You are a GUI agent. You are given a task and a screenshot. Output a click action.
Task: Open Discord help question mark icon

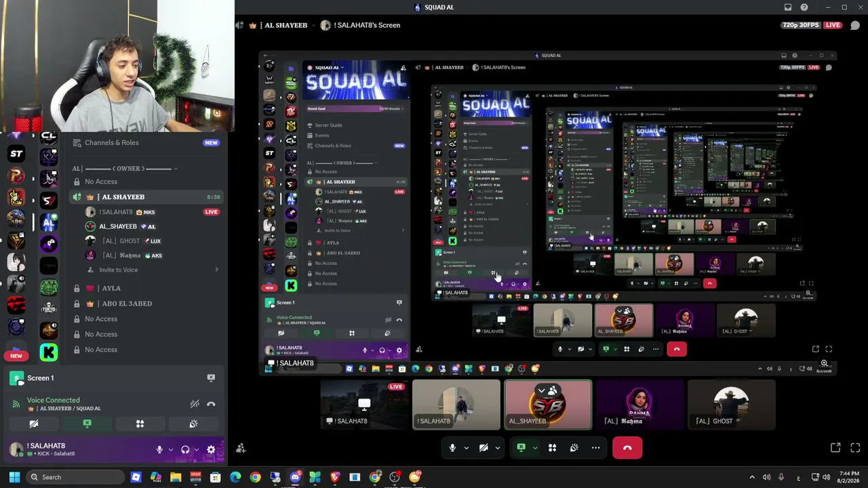point(804,7)
